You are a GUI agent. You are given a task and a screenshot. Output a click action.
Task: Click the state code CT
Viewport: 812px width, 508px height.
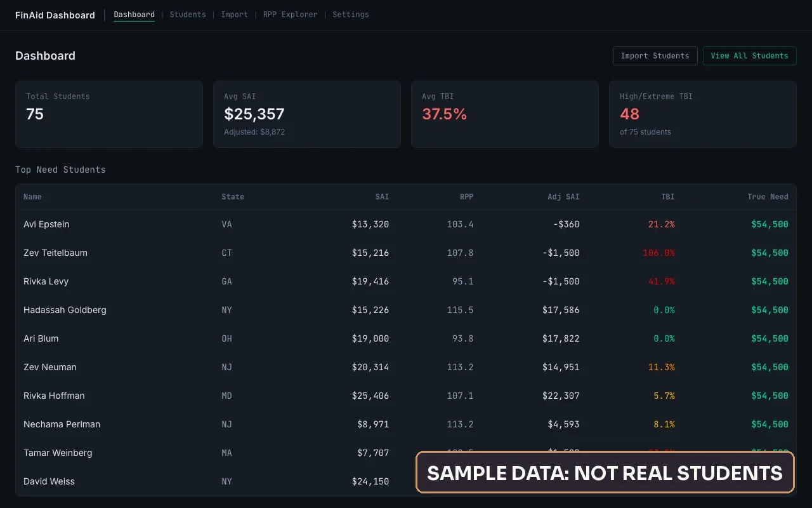point(226,253)
